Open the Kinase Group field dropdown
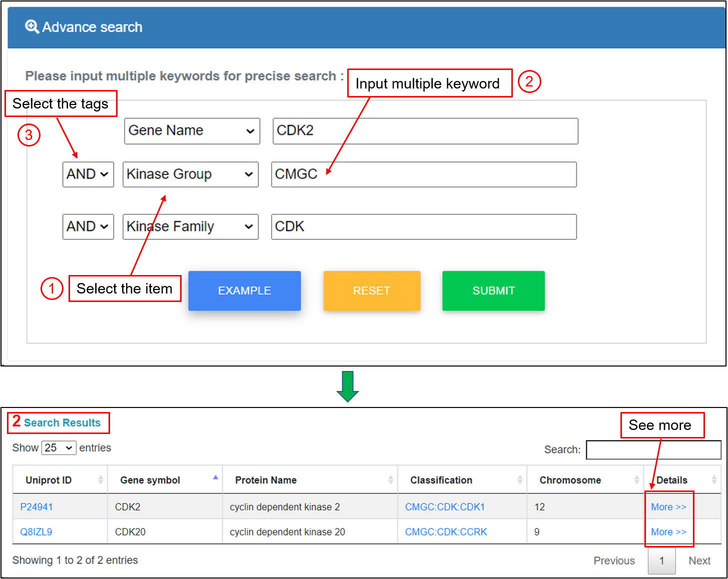Image resolution: width=728 pixels, height=579 pixels. (190, 174)
